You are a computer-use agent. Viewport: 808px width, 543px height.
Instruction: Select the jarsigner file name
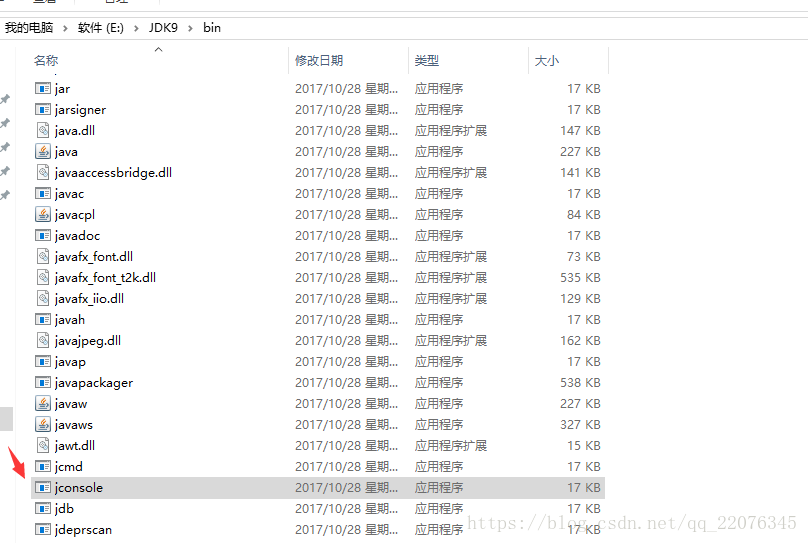tap(80, 110)
